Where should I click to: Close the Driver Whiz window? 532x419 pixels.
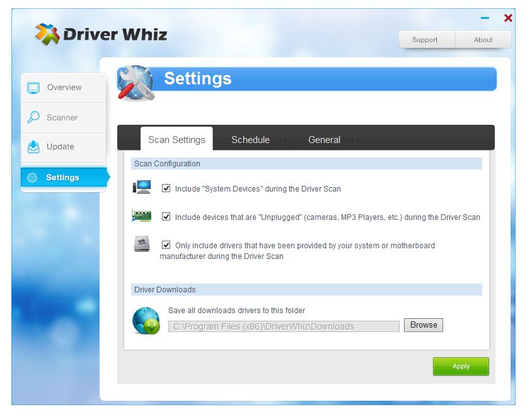(508, 18)
